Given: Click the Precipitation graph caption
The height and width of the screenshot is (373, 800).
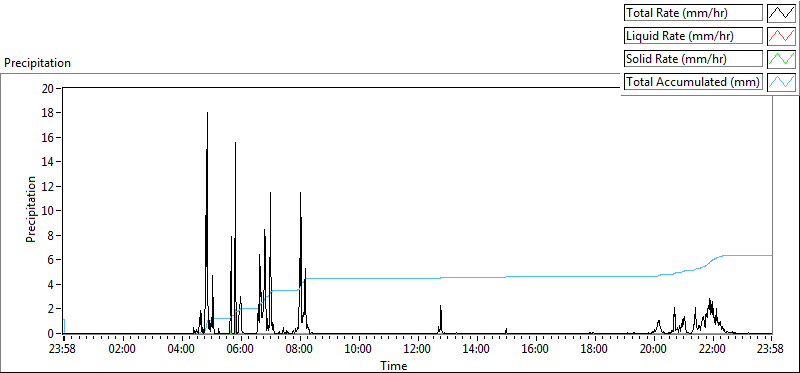Looking at the screenshot, I should coord(37,63).
